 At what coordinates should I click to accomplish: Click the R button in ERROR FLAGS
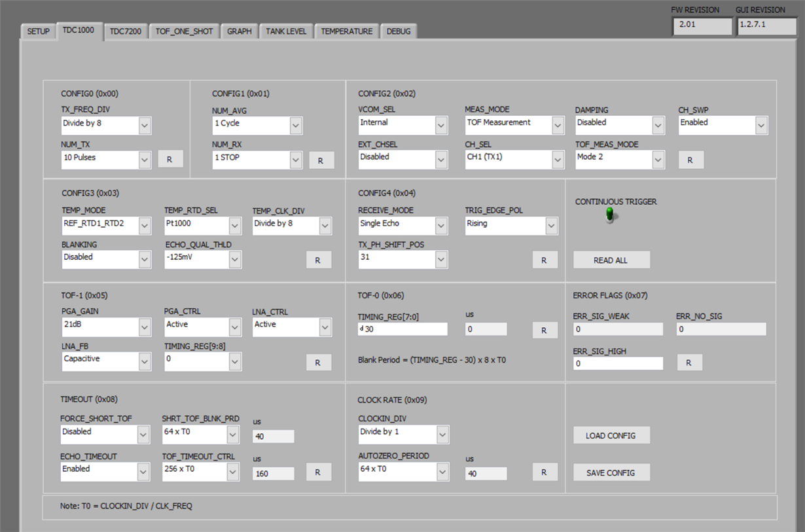click(690, 363)
